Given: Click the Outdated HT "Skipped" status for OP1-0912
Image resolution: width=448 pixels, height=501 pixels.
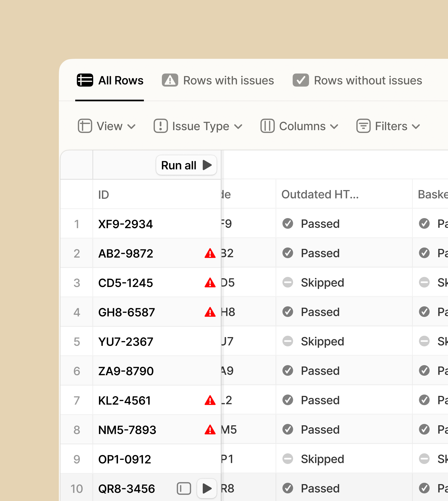Looking at the screenshot, I should (322, 459).
